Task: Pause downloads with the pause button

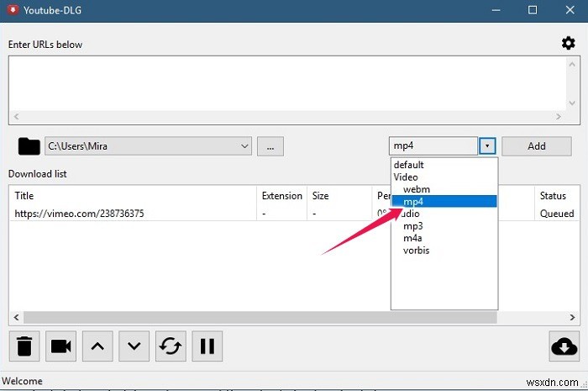Action: coord(207,346)
